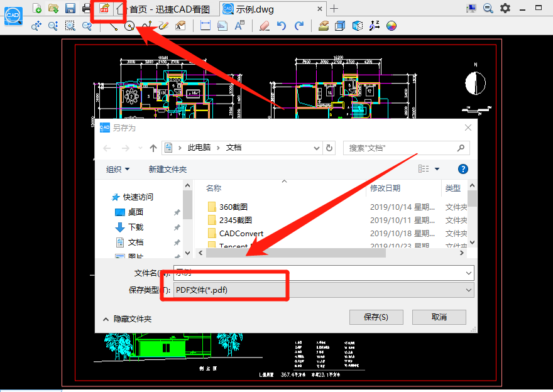553x392 pixels.
Task: Select the text A tool
Action: [239, 26]
